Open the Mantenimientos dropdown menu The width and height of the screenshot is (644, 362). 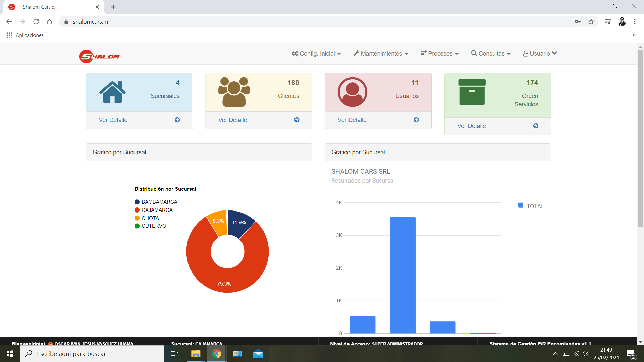tap(381, 54)
